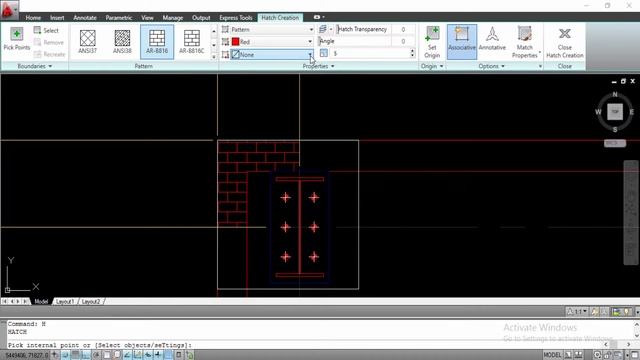This screenshot has height=360, width=640.
Task: Open the hatch color Red dropdown
Action: (272, 42)
